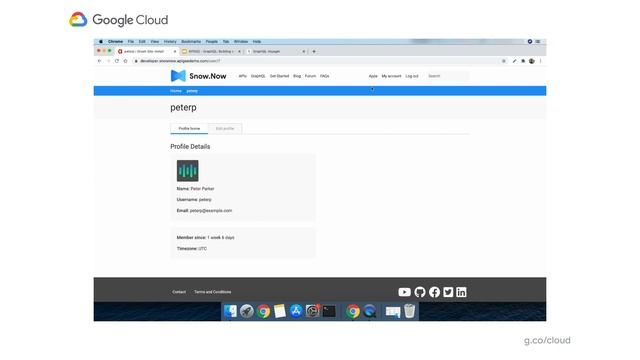Open the Twitter icon in the footer
The width and height of the screenshot is (640, 360).
448,292
